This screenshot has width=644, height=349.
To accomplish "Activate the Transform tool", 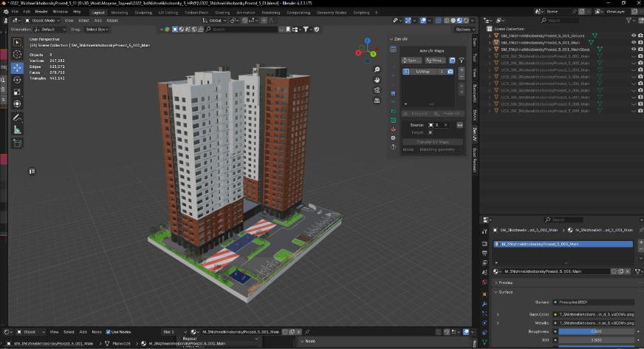I will point(17,104).
